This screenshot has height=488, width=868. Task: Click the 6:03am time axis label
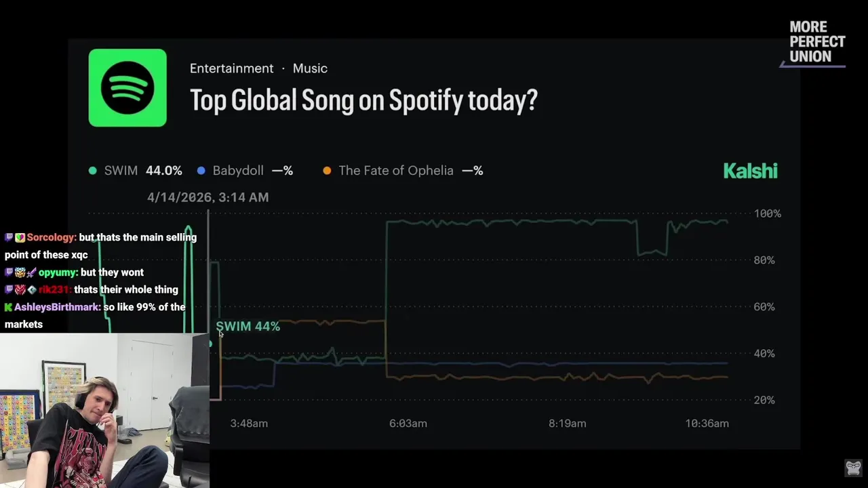point(408,424)
